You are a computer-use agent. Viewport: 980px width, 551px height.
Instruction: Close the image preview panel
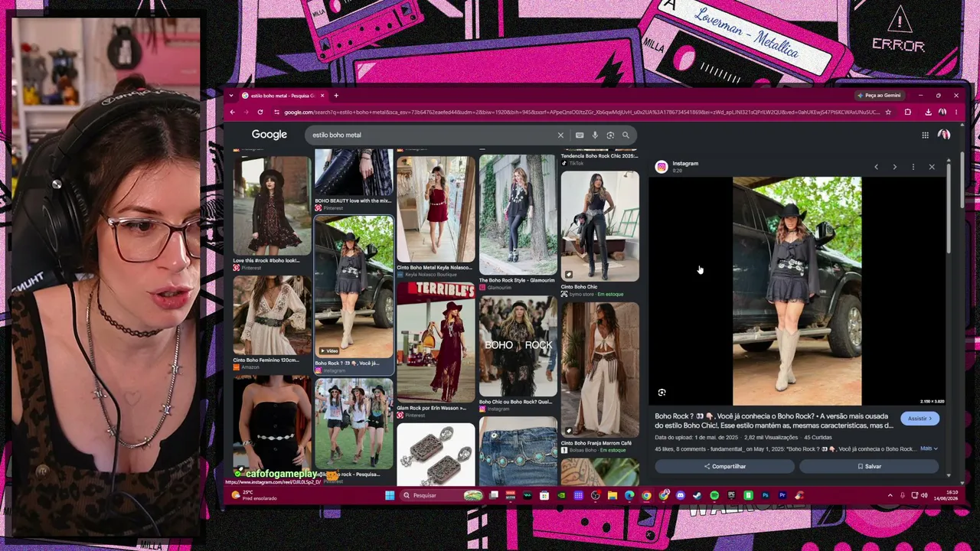pyautogui.click(x=932, y=167)
